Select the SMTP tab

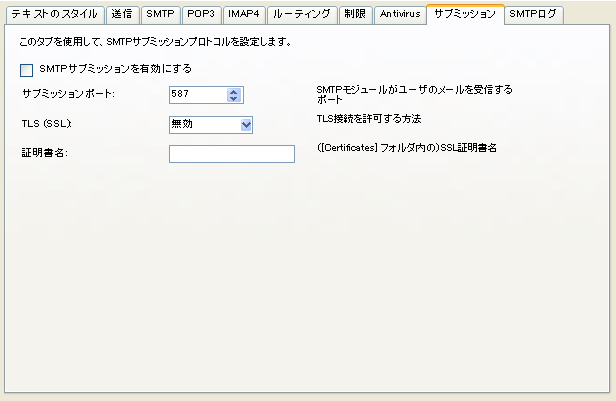[x=160, y=15]
